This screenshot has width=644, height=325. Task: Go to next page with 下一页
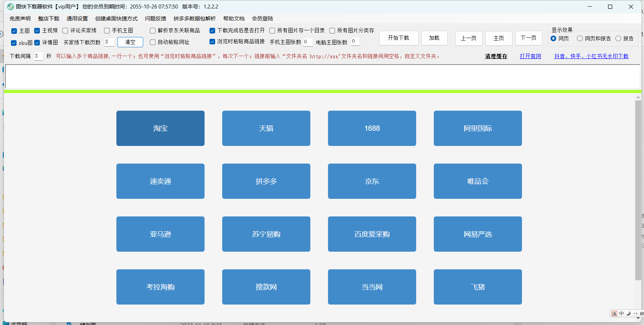pos(529,38)
